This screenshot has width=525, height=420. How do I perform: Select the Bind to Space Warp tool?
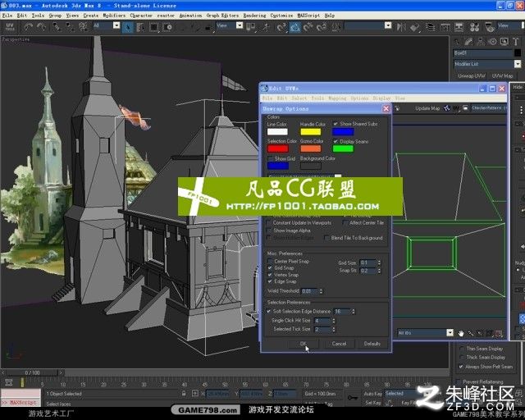83,27
